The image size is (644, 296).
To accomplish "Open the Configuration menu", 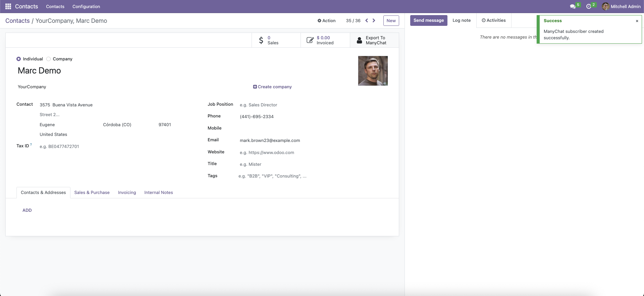I will (x=86, y=6).
